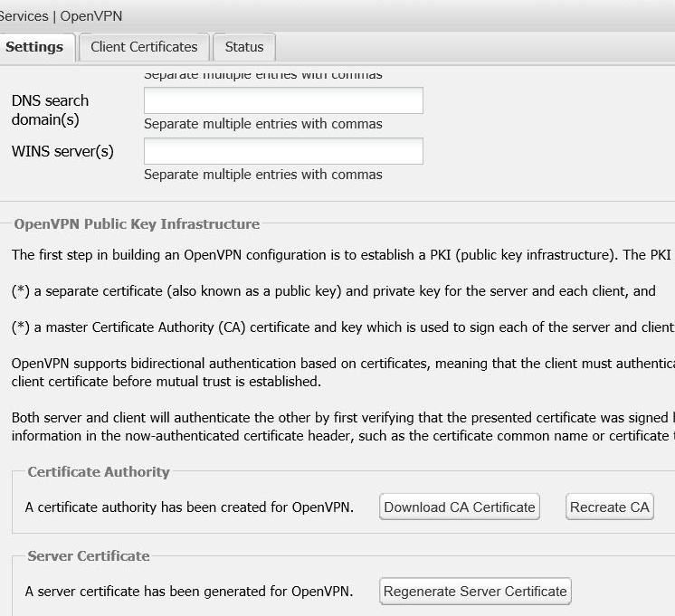Click the line about 'master Certificate Authority (CA)'
The width and height of the screenshot is (675, 616).
[343, 327]
